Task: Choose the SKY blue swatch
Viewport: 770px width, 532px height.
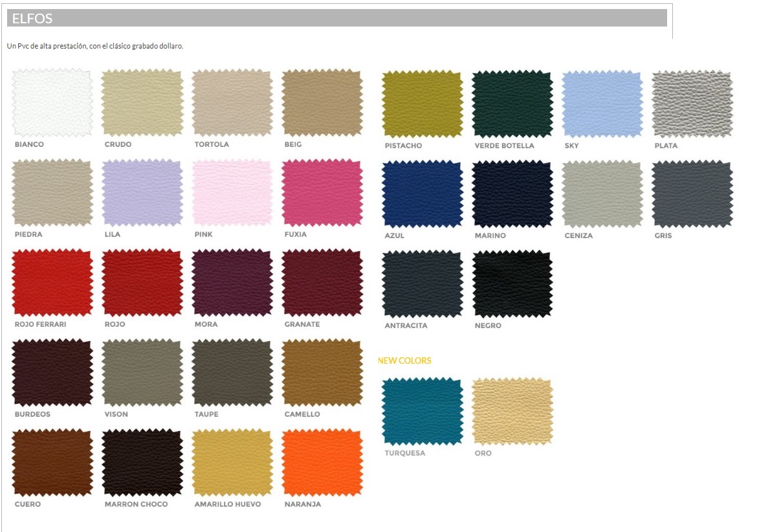Action: pos(602,104)
